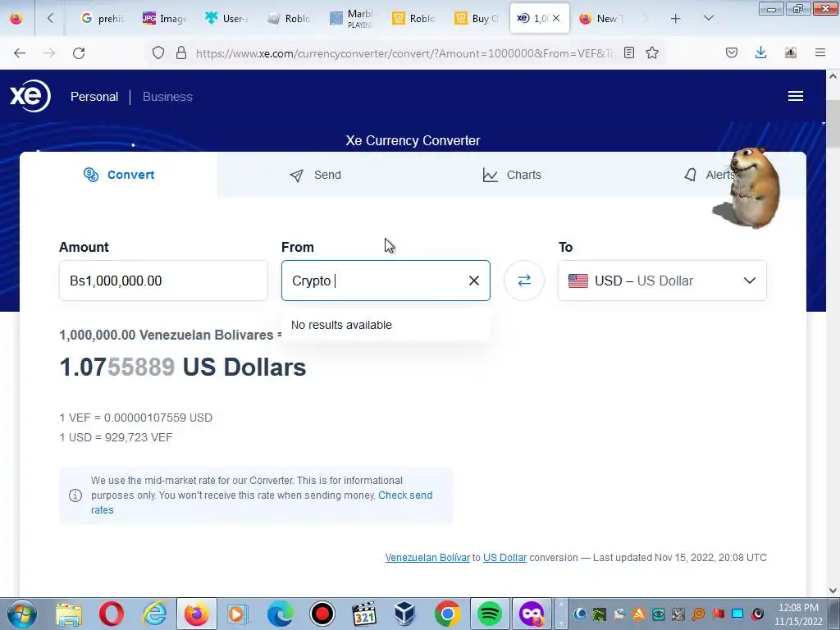This screenshot has width=840, height=630.
Task: Open the Xe site hamburger menu
Action: (796, 96)
